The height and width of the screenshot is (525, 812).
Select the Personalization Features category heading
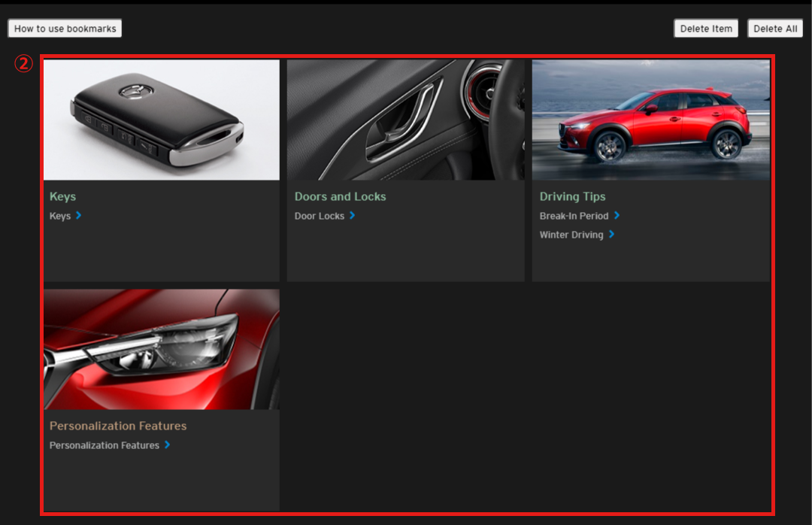click(118, 426)
